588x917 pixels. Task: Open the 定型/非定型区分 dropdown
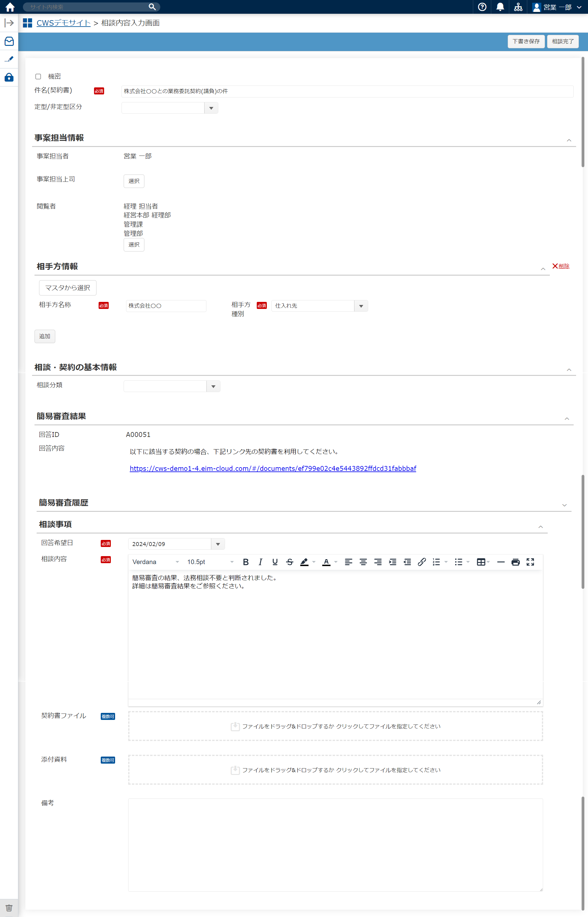coord(211,108)
